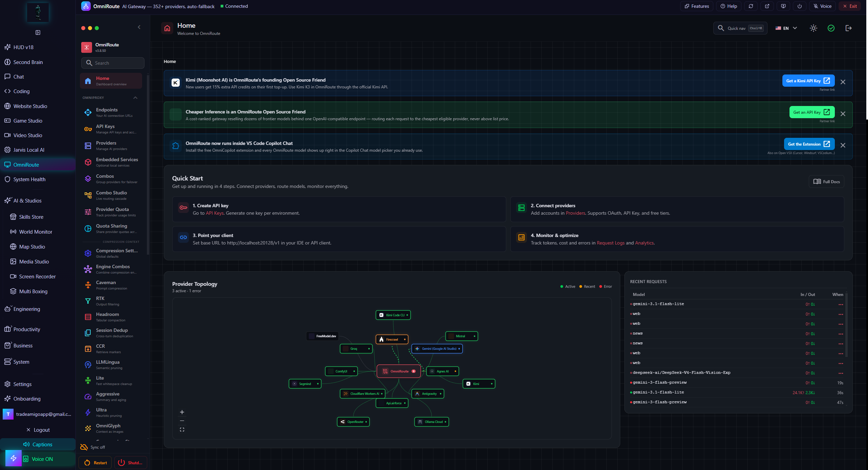Click the Get a Kimi API Key button

coord(808,81)
